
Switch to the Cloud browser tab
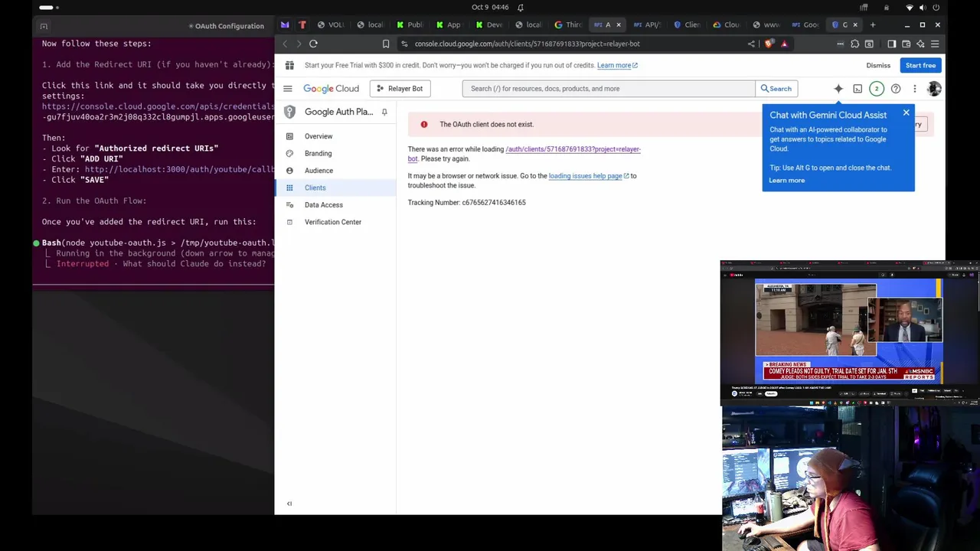pos(727,24)
